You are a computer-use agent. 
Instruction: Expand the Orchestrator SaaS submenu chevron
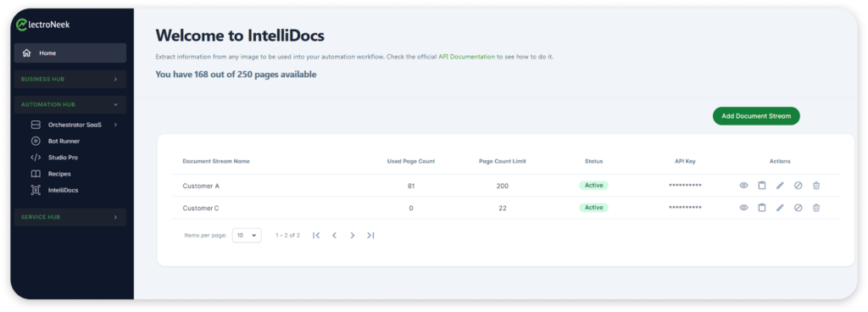(115, 125)
